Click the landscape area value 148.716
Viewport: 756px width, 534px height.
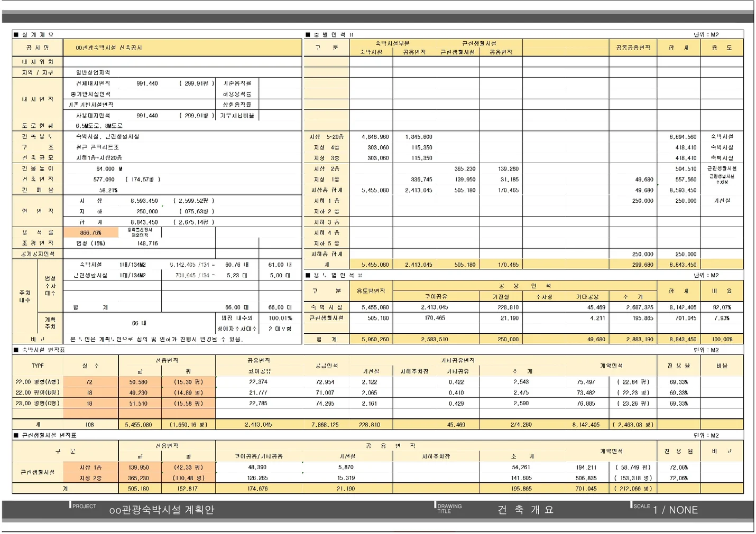coord(147,243)
